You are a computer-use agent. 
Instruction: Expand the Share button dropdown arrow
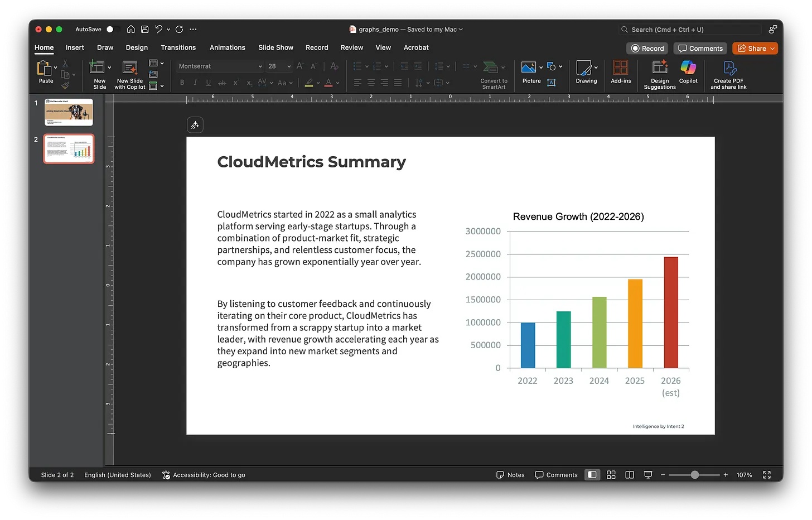click(772, 49)
